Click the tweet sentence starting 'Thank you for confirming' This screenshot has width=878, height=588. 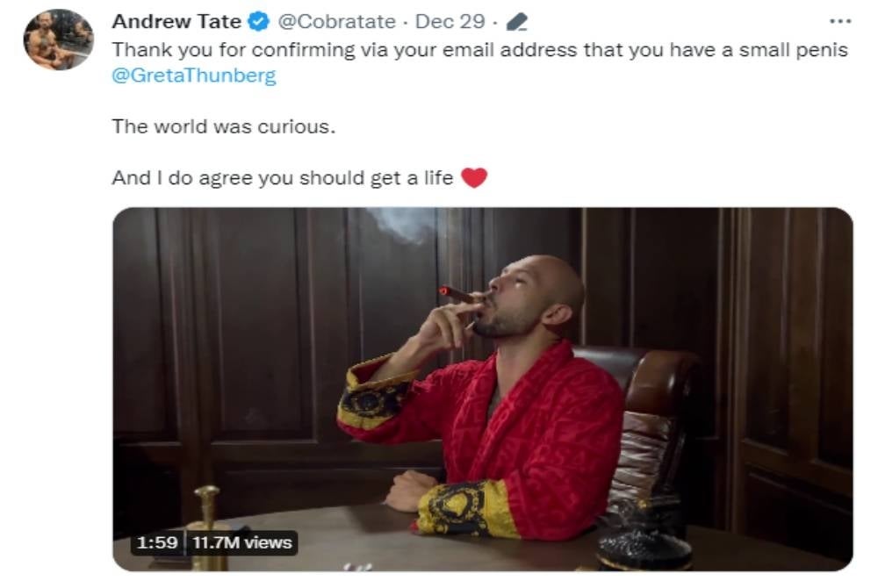coord(480,50)
